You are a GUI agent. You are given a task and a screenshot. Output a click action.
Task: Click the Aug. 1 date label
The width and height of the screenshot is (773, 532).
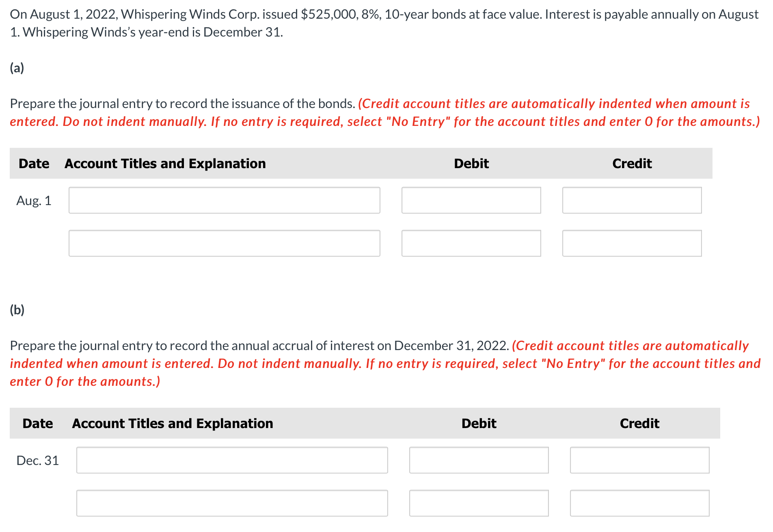tap(34, 200)
